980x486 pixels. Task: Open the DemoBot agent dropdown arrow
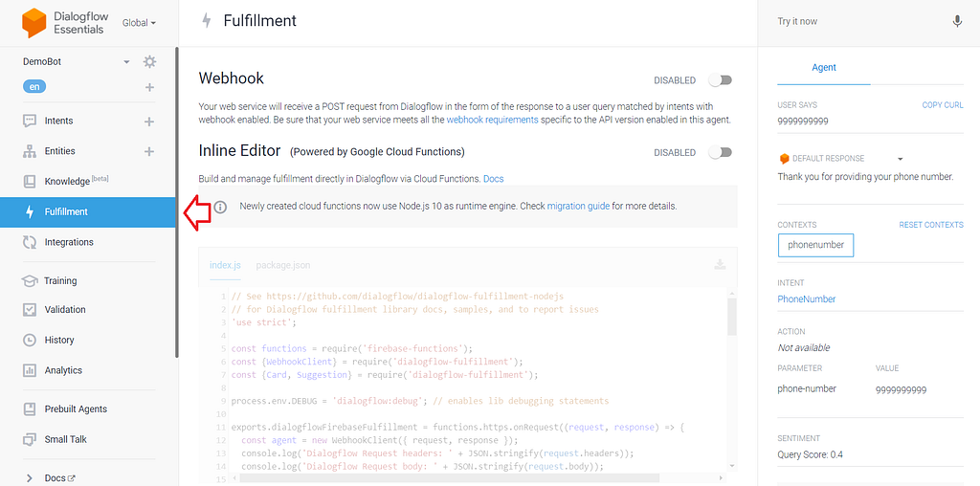click(126, 62)
